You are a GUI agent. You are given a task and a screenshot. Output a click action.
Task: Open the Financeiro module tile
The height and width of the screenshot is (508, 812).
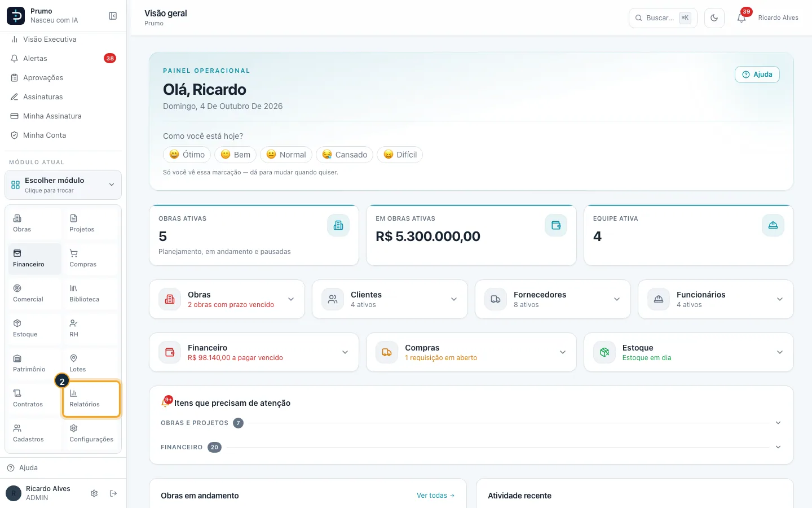pos(34,259)
